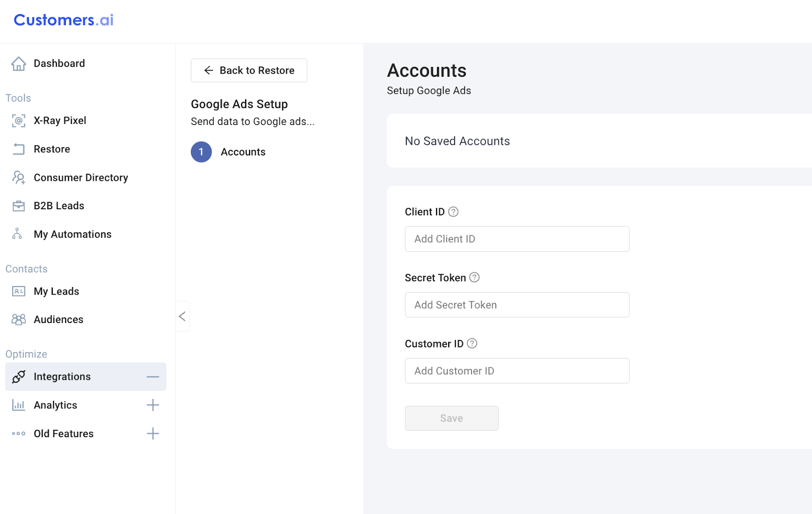This screenshot has width=812, height=514.
Task: Select B2B Leads menu item
Action: [59, 206]
